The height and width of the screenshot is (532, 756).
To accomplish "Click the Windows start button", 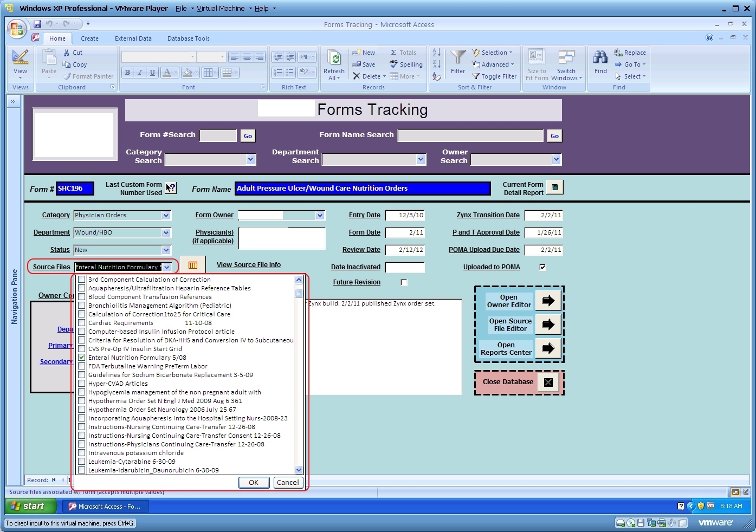I will click(31, 506).
